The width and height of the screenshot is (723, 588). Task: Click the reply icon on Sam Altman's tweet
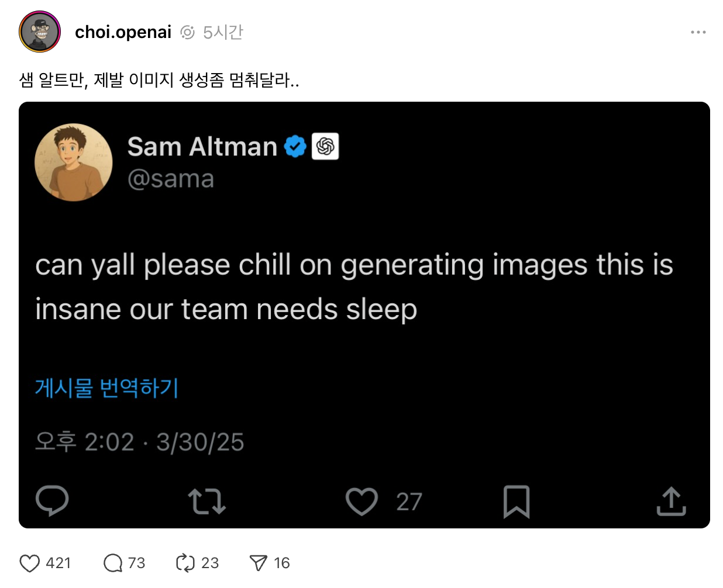[52, 501]
